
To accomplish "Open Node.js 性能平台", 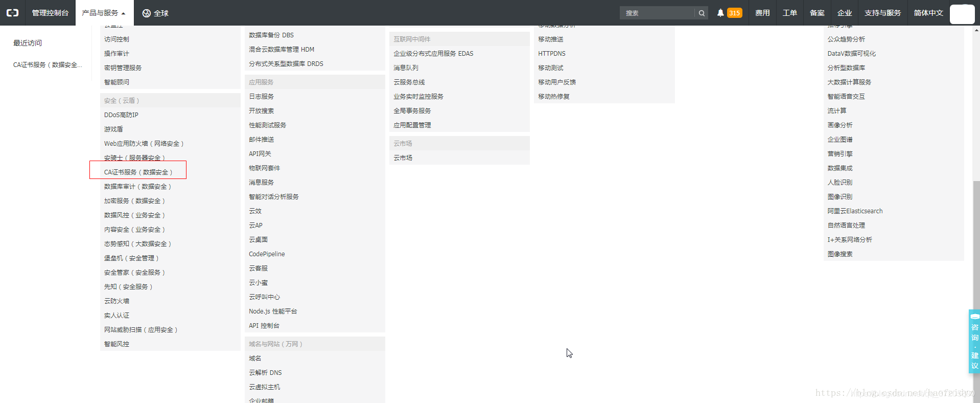I will pos(273,311).
